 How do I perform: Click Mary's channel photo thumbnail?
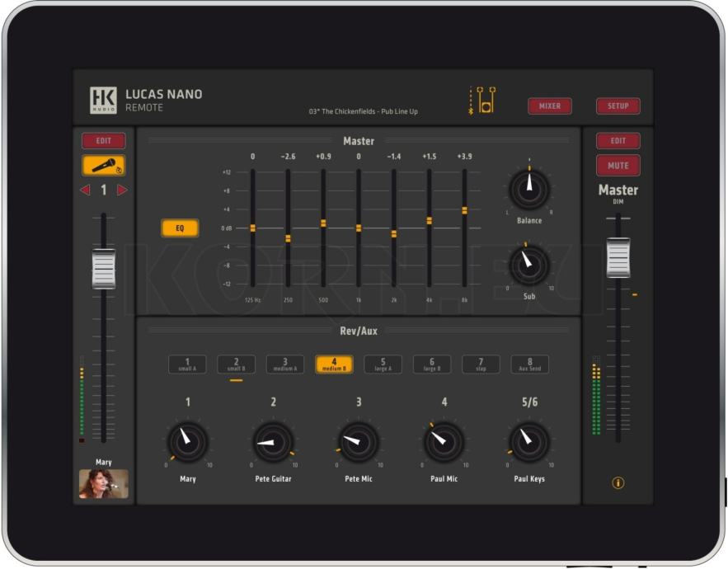[x=104, y=484]
